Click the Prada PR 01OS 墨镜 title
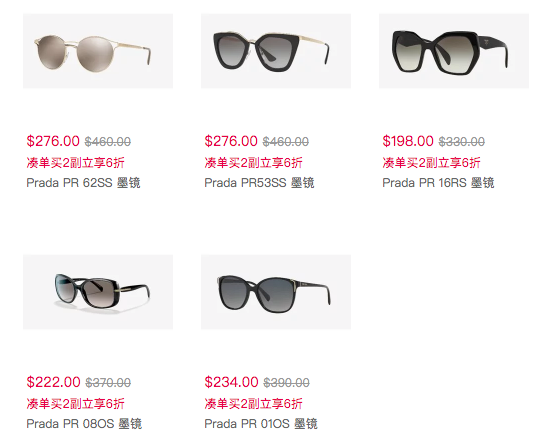The width and height of the screenshot is (549, 446). [x=261, y=424]
